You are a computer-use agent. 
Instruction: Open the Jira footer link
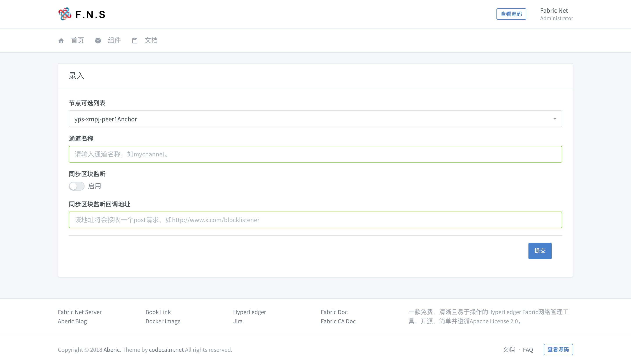(238, 321)
